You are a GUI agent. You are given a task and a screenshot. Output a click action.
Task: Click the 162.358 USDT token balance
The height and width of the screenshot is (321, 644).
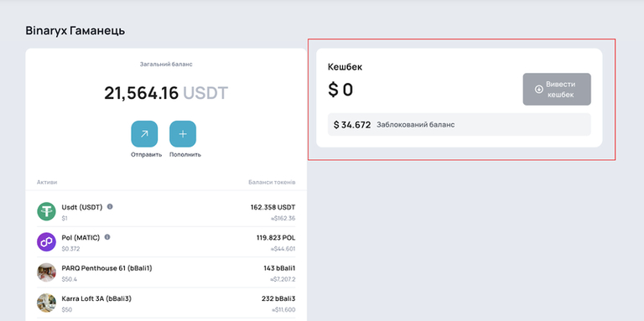tap(273, 207)
